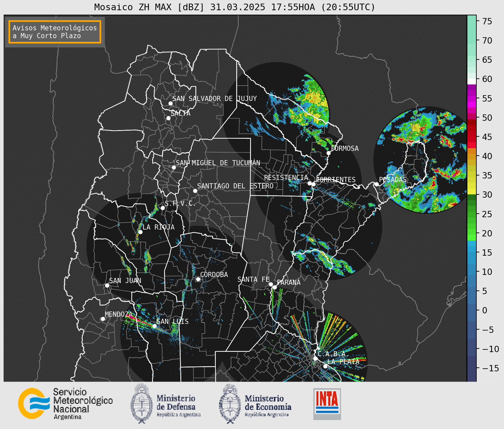Click the 'República Argentina' text under Ministerio de Economía
This screenshot has width=504, height=429.
pyautogui.click(x=267, y=415)
